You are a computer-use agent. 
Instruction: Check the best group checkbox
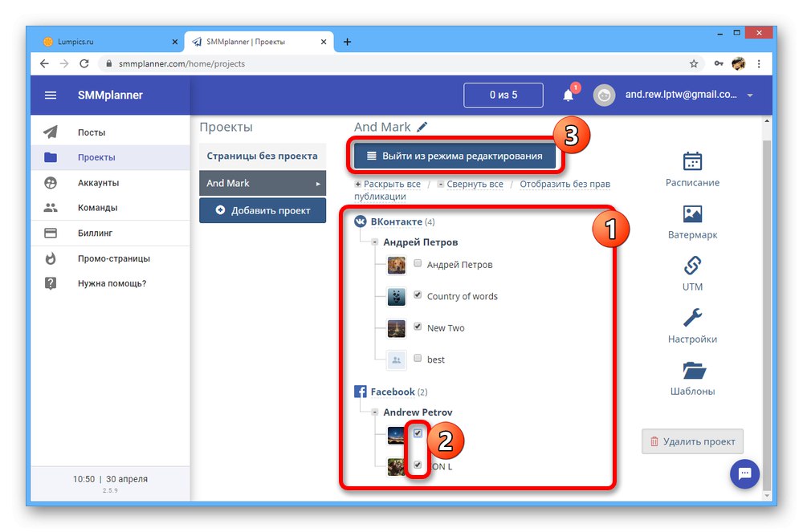tap(418, 359)
